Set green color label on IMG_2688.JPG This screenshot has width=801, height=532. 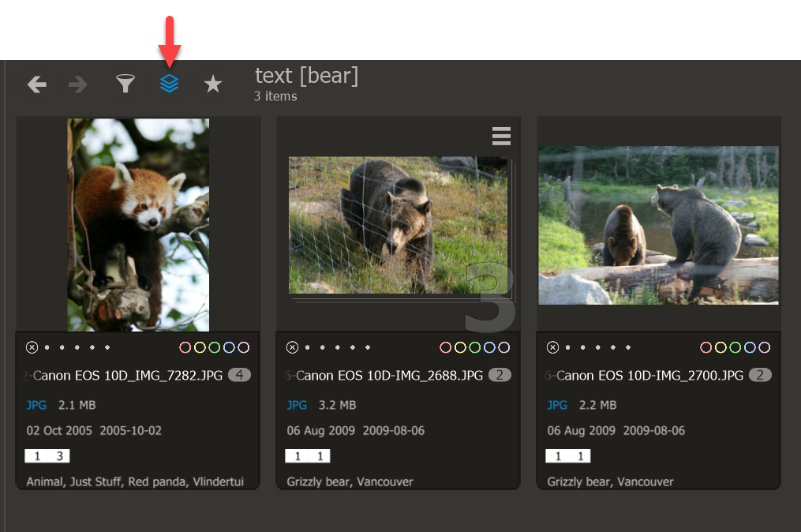click(474, 347)
